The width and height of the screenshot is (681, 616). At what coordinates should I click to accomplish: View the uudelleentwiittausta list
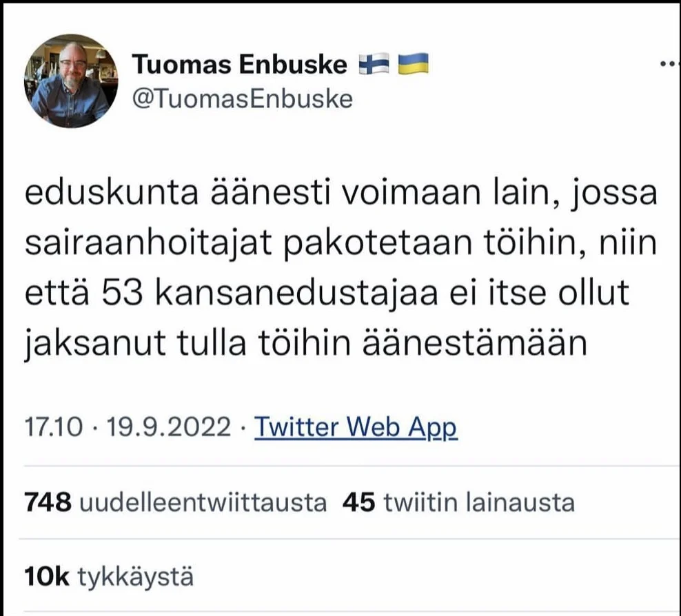coord(203,502)
